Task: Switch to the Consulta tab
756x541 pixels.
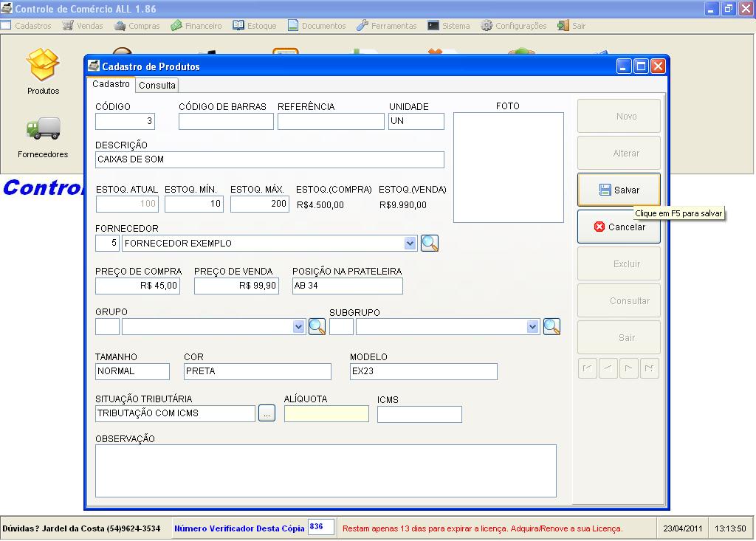Action: click(157, 86)
